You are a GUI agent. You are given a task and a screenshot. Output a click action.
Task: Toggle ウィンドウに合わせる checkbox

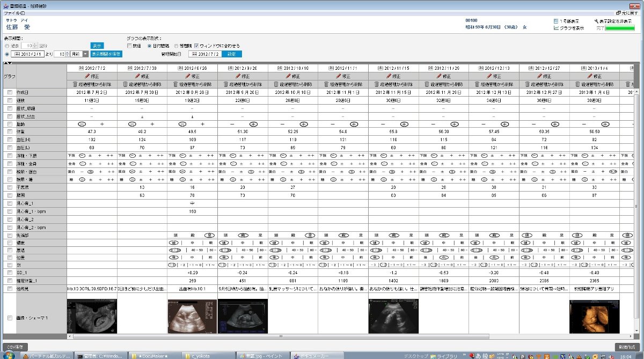point(196,46)
